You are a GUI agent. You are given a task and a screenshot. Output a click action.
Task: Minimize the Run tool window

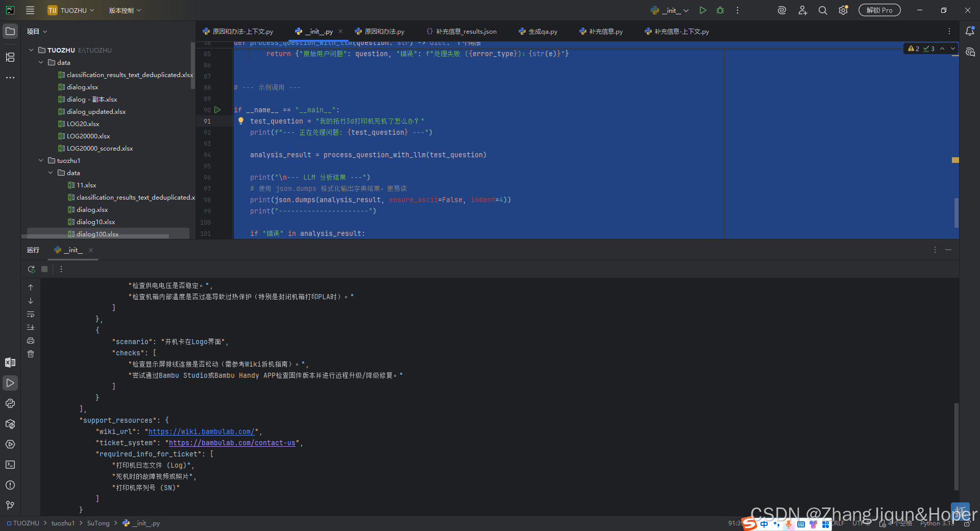(x=948, y=250)
